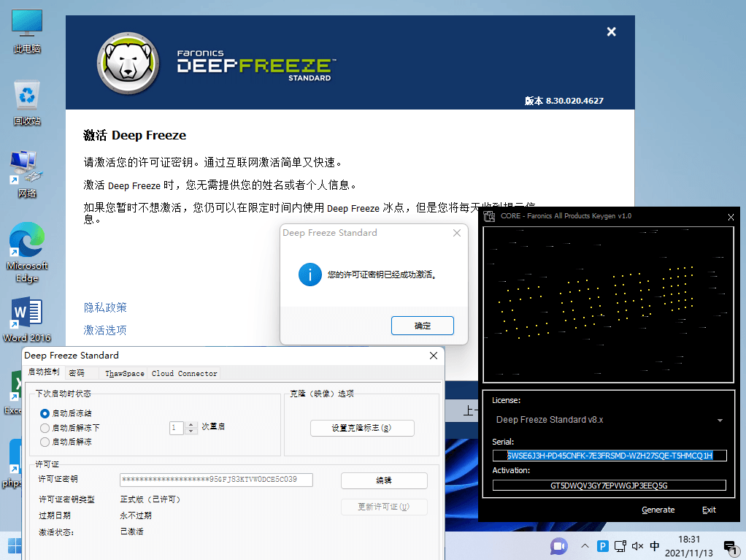Click Generate in the keygen
The height and width of the screenshot is (560, 746).
point(658,510)
